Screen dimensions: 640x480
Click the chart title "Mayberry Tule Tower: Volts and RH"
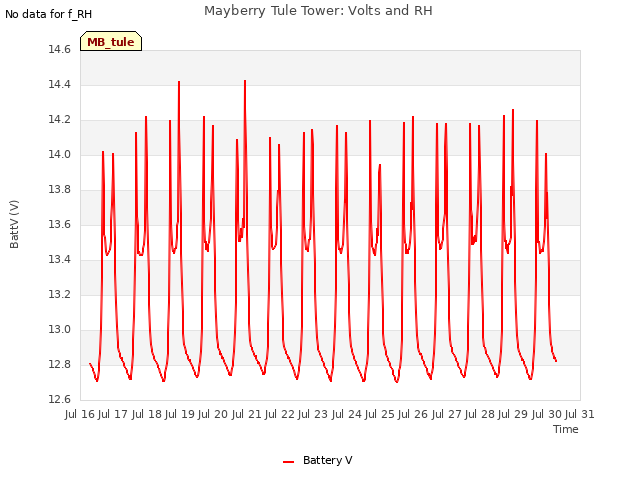pos(318,11)
